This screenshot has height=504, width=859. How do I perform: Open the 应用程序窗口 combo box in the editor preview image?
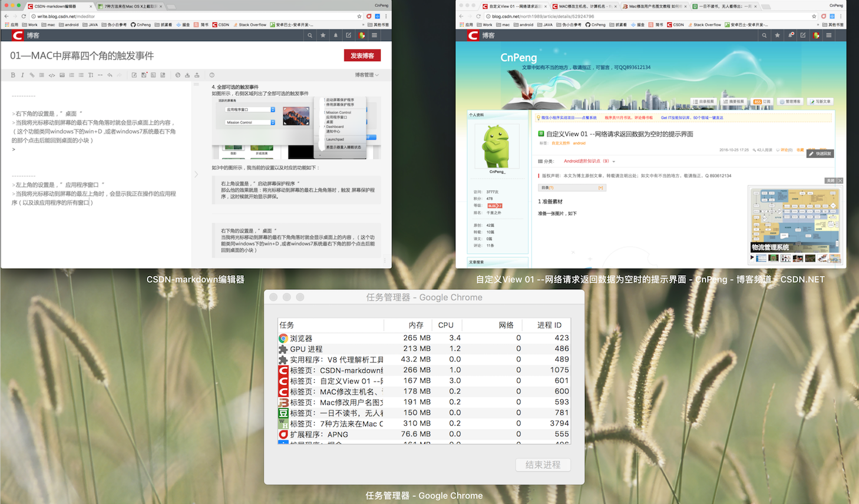(250, 110)
